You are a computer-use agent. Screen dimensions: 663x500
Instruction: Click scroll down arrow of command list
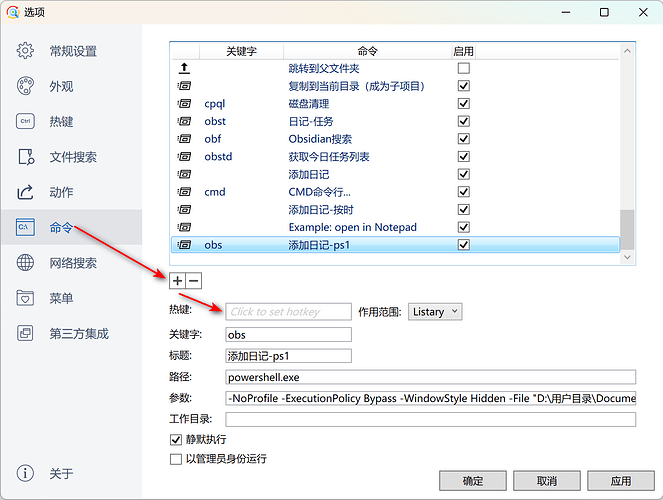coord(627,257)
